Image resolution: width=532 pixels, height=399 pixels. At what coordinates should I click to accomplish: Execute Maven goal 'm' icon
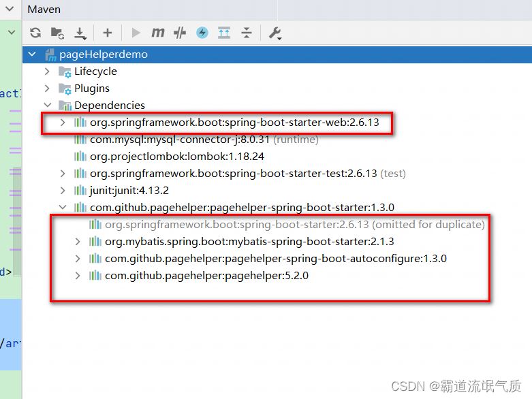(x=158, y=33)
